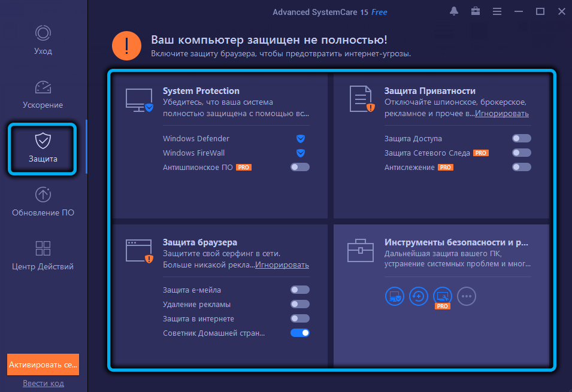Disable Советник Домашней страницы switch

[300, 333]
